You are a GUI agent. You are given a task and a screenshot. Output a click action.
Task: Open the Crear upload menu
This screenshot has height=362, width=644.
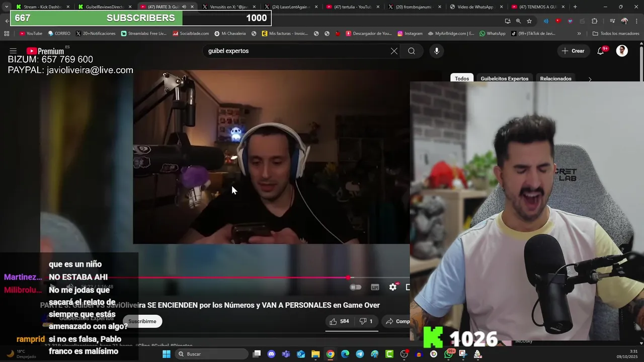tap(573, 51)
